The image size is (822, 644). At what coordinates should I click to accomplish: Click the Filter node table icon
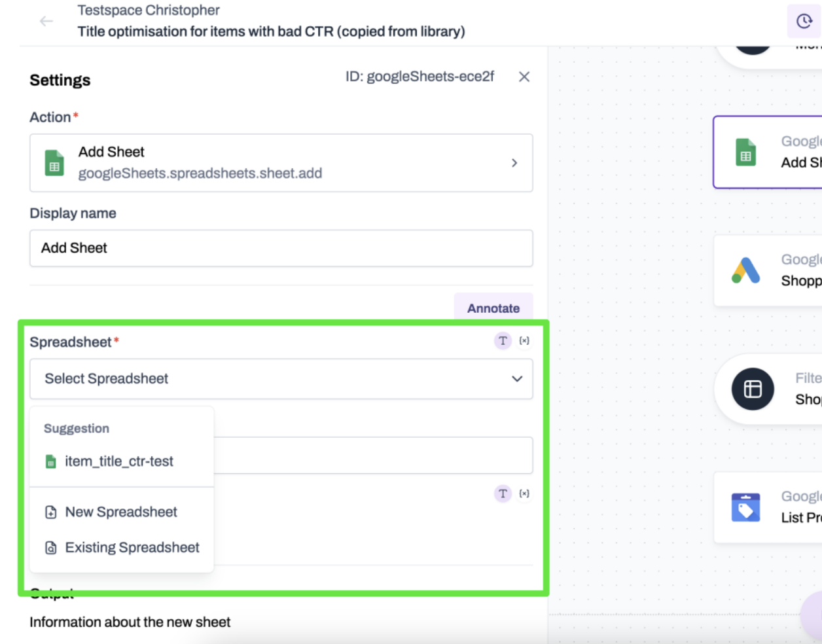point(753,389)
